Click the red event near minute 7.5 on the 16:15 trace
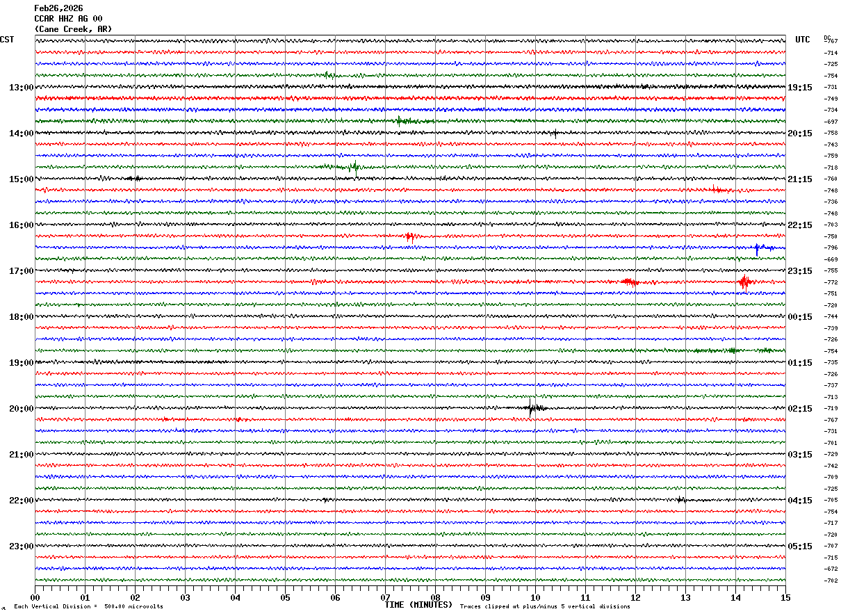The height and width of the screenshot is (616, 841). point(409,236)
